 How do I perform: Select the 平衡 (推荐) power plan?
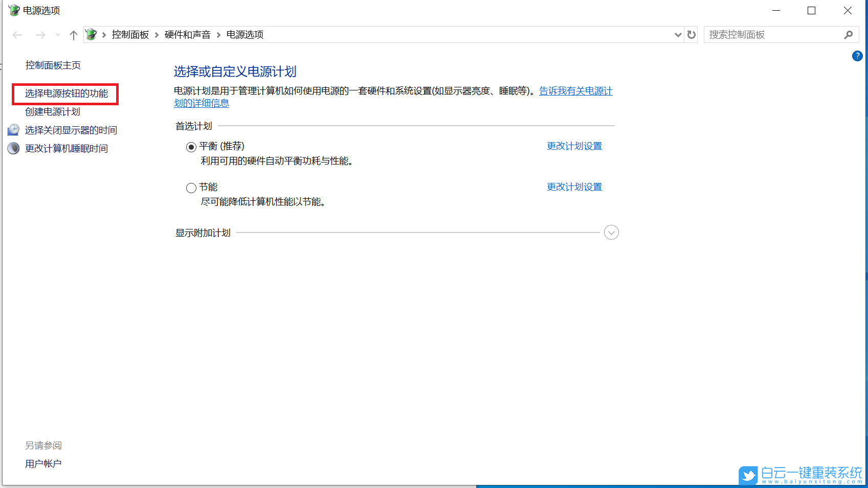(191, 147)
